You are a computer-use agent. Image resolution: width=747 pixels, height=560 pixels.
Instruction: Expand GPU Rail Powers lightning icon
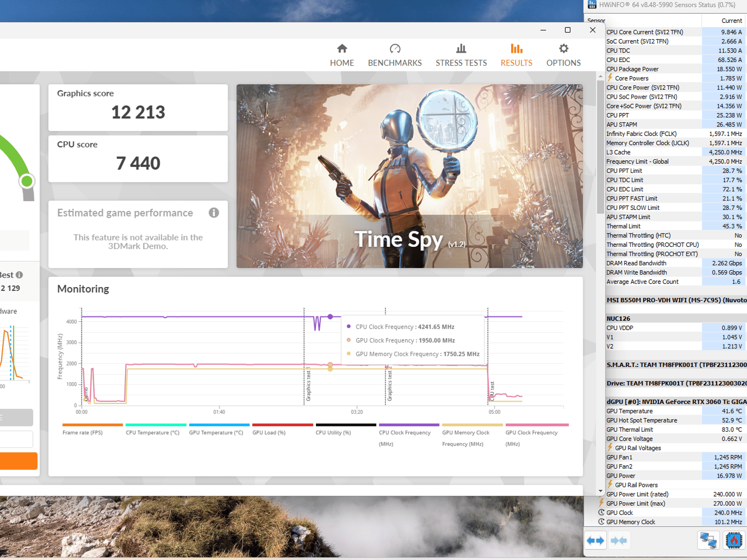pos(610,484)
